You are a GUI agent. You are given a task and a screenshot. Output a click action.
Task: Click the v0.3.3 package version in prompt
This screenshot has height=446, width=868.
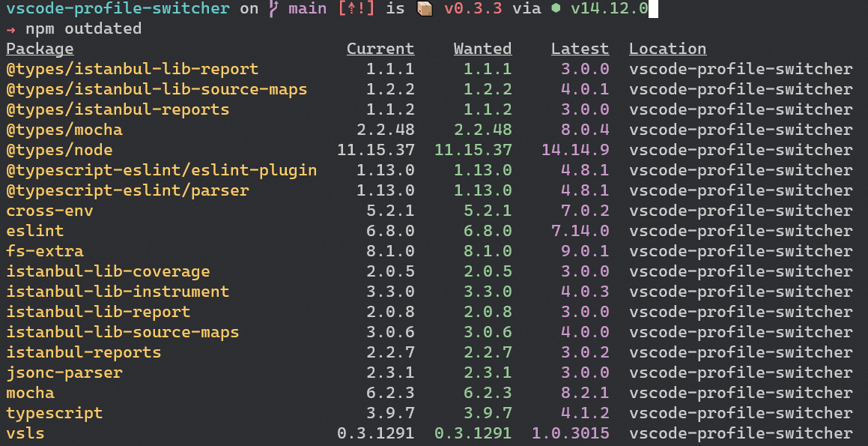click(x=473, y=9)
